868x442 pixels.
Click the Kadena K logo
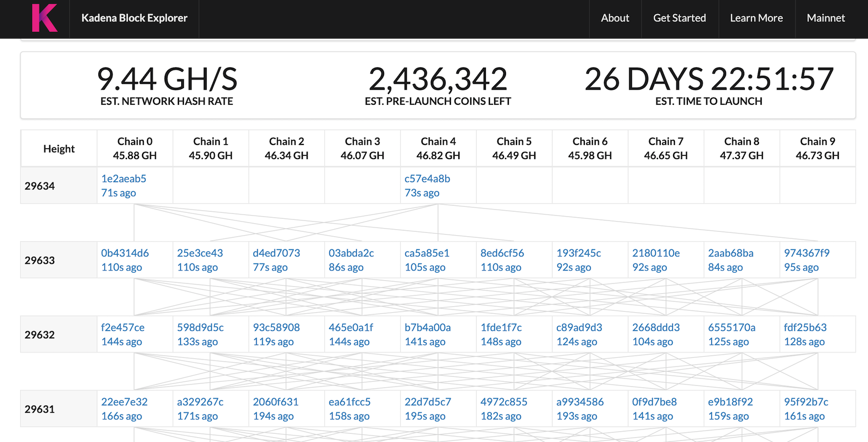(44, 18)
